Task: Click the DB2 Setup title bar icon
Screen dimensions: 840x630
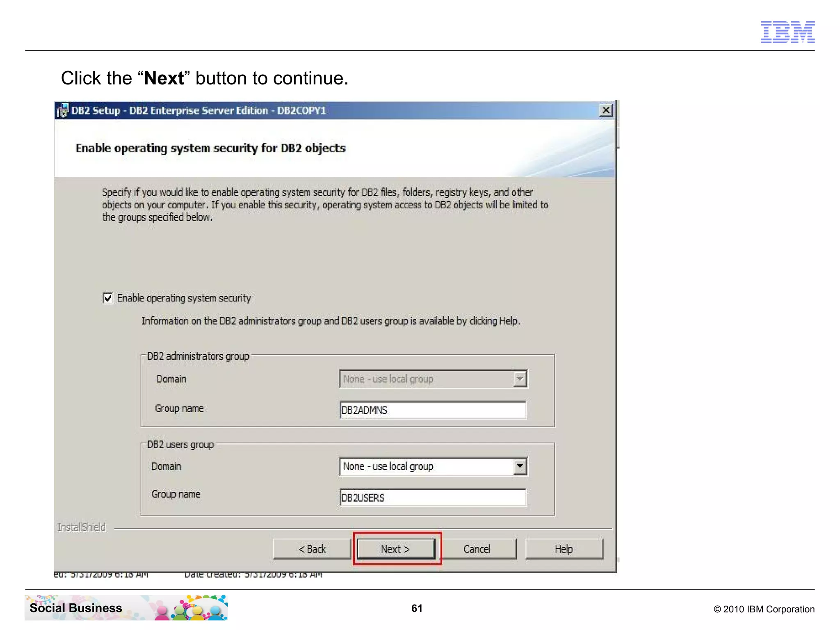Action: pos(62,110)
